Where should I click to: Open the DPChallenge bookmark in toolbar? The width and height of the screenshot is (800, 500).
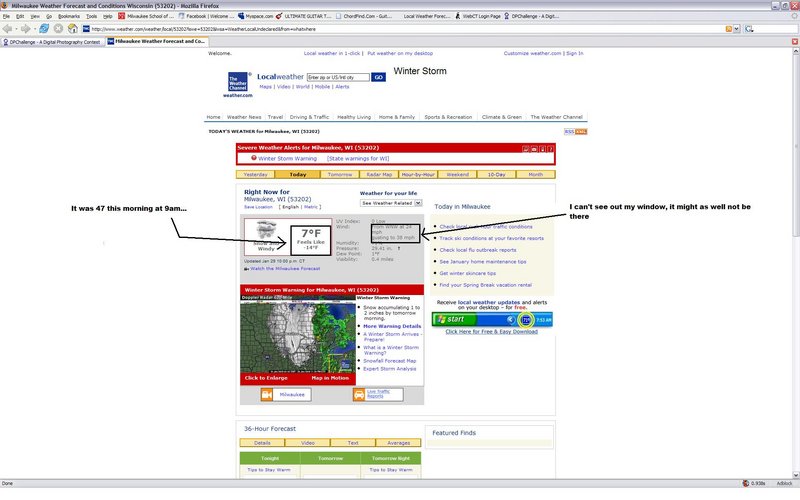click(x=532, y=16)
